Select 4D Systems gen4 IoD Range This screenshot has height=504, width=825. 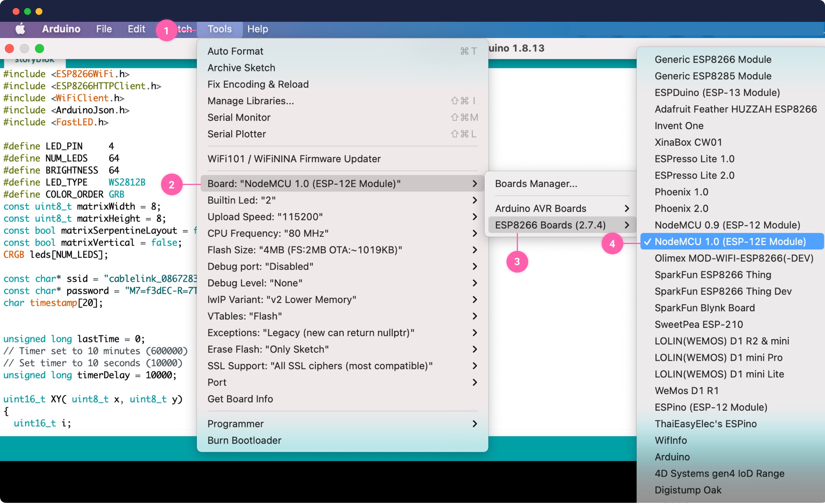tap(732, 474)
